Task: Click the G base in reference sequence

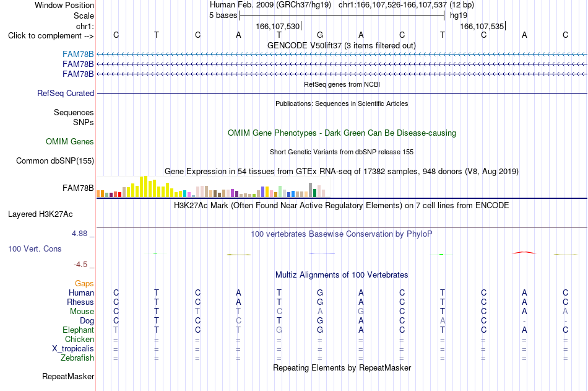Action: click(x=320, y=35)
